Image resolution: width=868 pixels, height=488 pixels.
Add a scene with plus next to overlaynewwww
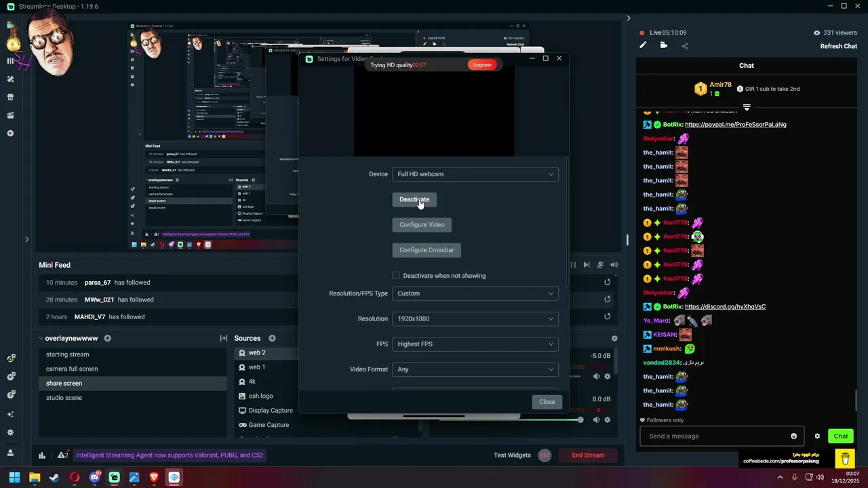(x=107, y=338)
